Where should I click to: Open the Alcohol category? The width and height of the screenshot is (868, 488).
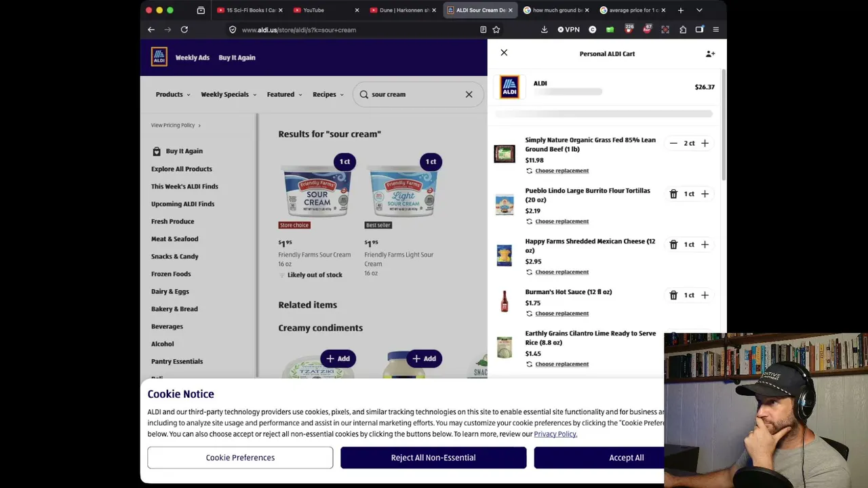163,344
